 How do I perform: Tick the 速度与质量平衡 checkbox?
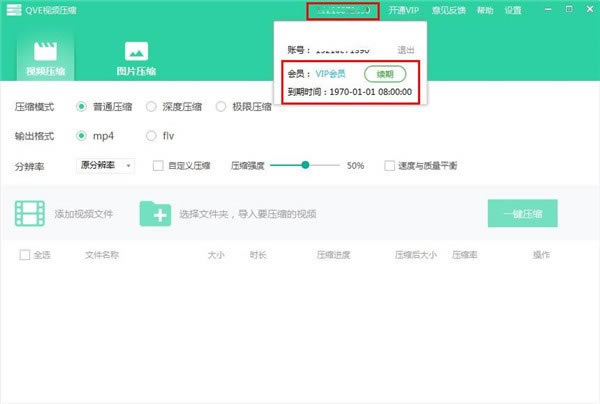[389, 166]
